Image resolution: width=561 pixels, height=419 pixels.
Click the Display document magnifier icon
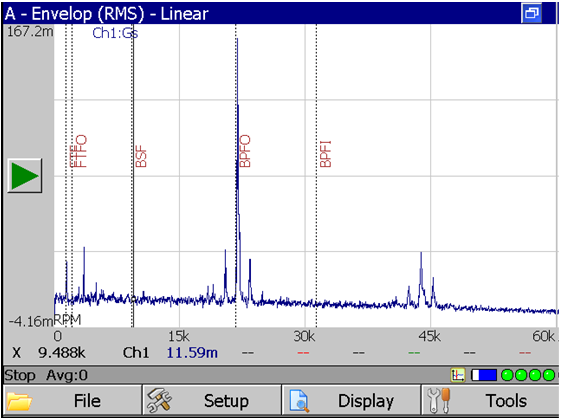[x=299, y=401]
